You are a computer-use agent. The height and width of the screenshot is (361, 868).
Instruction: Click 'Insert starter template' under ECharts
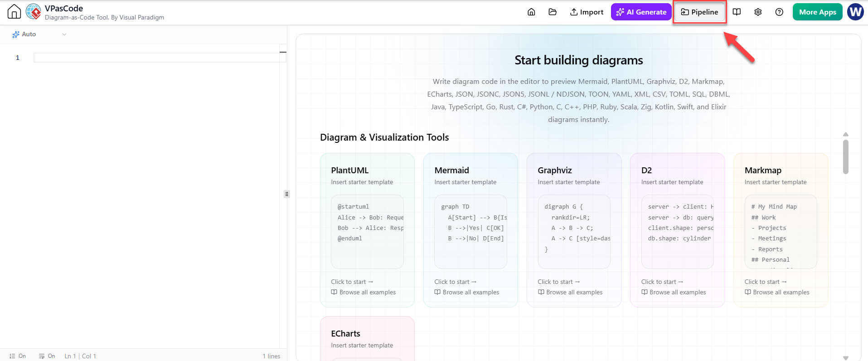(362, 346)
